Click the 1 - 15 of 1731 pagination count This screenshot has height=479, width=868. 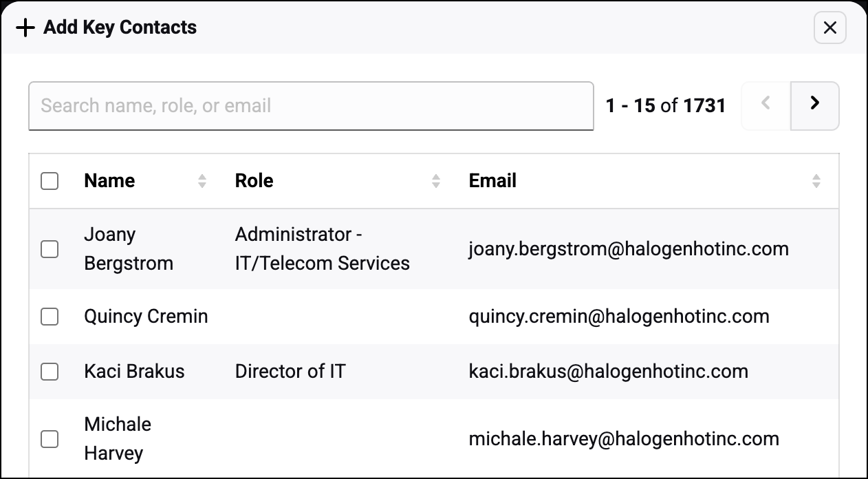click(666, 106)
